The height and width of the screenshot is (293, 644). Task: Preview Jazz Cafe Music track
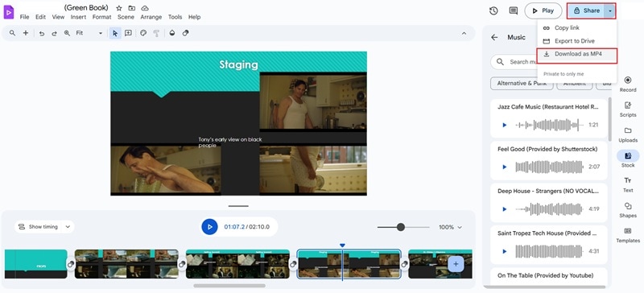point(505,125)
